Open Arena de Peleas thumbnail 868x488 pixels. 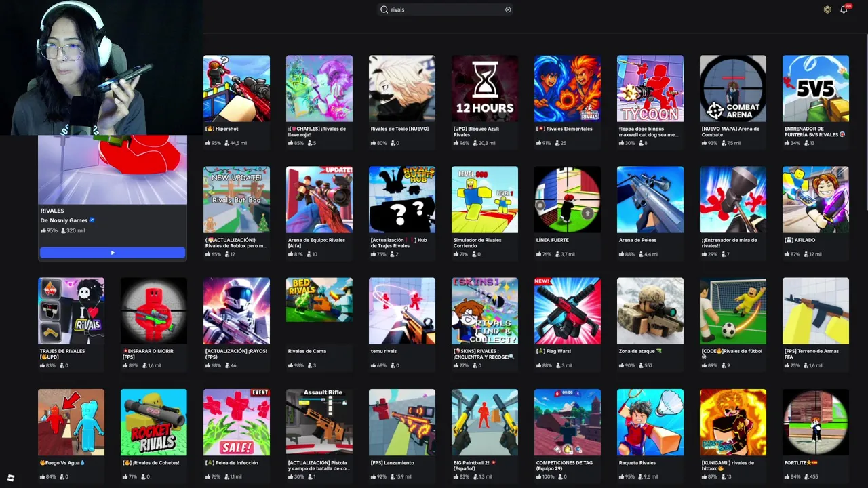click(x=650, y=200)
